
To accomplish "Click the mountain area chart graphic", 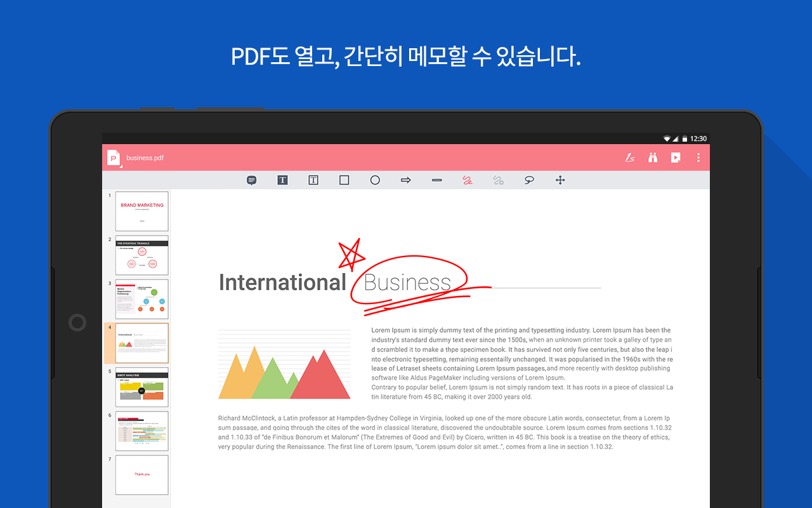I will click(284, 364).
